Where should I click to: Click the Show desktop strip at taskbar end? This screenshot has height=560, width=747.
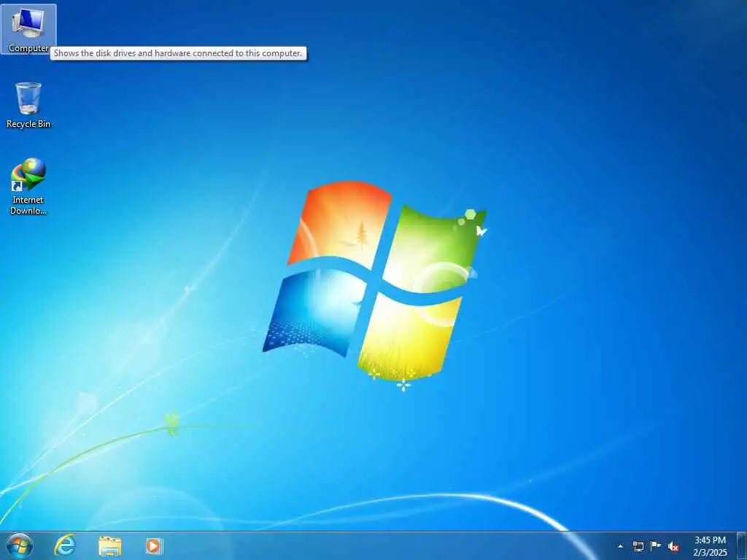click(742, 546)
